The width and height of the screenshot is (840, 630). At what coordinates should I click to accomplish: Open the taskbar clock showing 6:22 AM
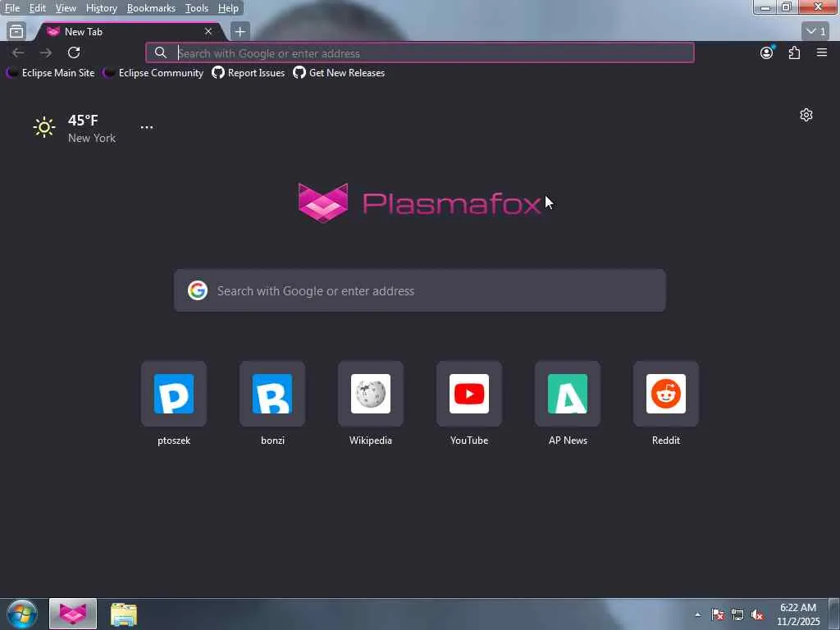(x=798, y=614)
